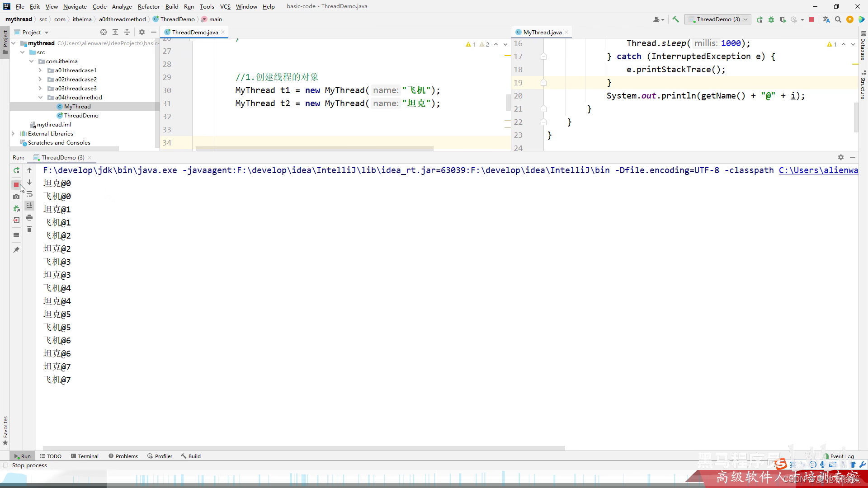
Task: Clear console with the trash icon
Action: tap(29, 229)
